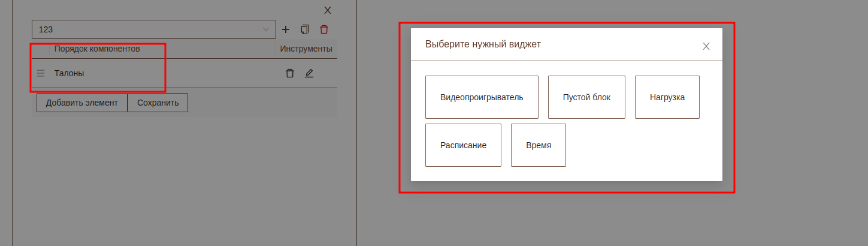Image resolution: width=868 pixels, height=246 pixels.
Task: Select the Время widget
Action: coord(538,145)
